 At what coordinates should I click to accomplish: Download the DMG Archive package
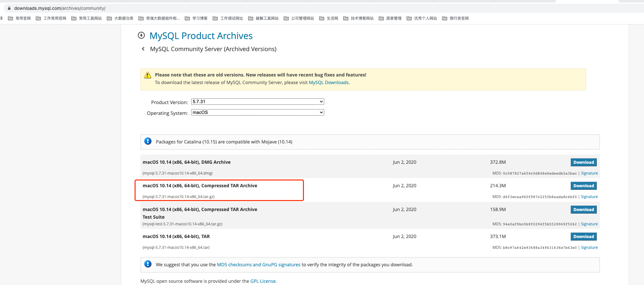[583, 162]
